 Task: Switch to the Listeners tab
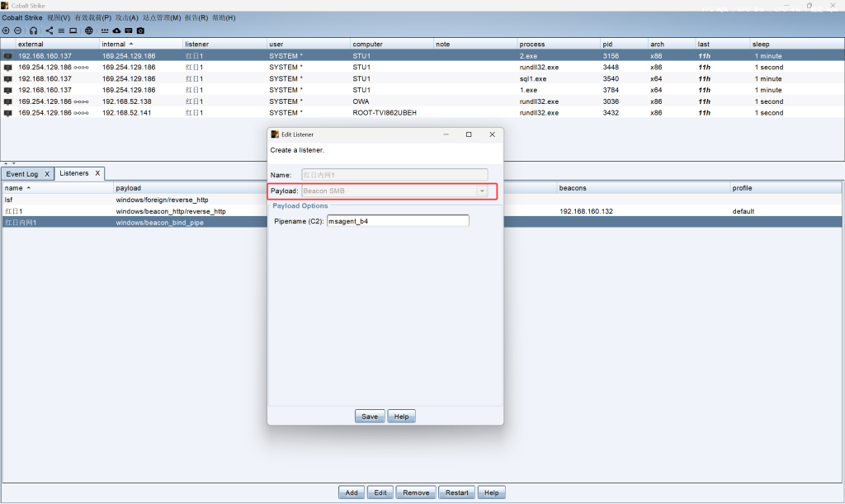[73, 173]
